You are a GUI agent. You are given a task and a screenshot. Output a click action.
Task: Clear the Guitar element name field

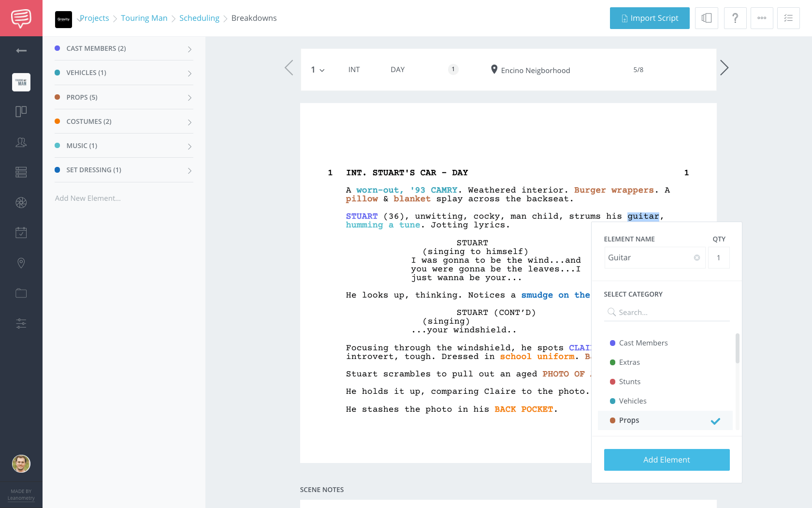click(x=697, y=258)
